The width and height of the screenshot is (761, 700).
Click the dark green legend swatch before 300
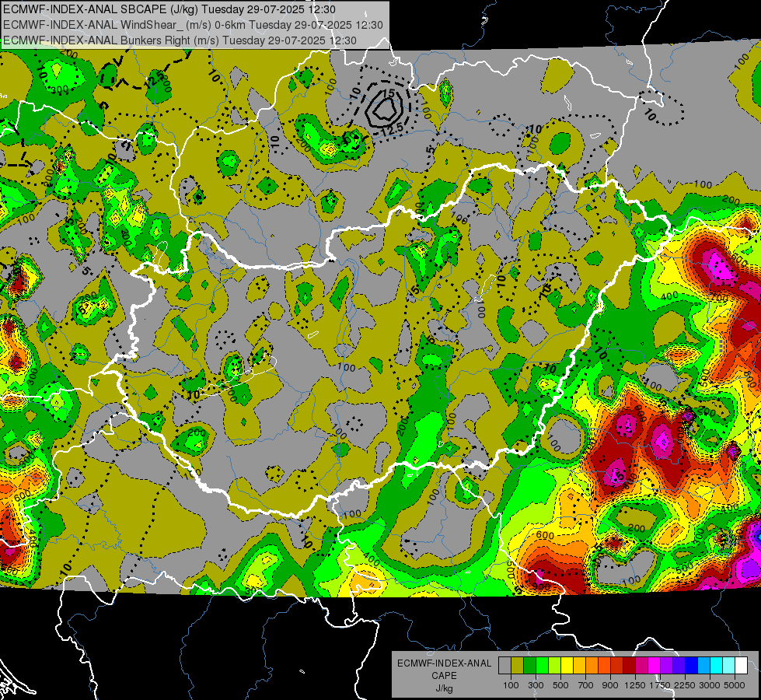click(x=529, y=666)
